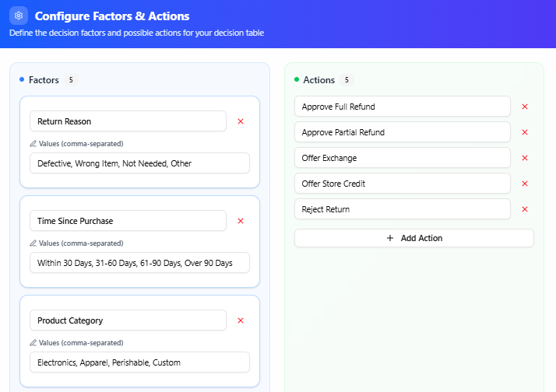This screenshot has width=556, height=392.
Task: Click the settings icon in header
Action: [19, 16]
